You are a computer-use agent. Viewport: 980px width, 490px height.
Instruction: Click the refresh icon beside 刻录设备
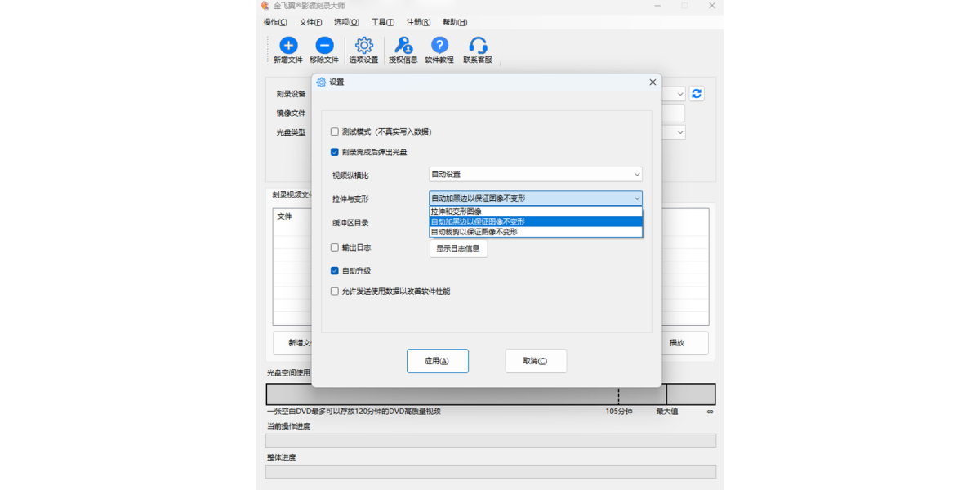[x=697, y=94]
